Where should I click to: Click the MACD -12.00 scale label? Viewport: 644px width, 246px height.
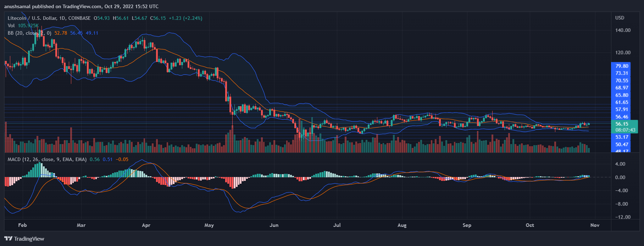pos(622,217)
